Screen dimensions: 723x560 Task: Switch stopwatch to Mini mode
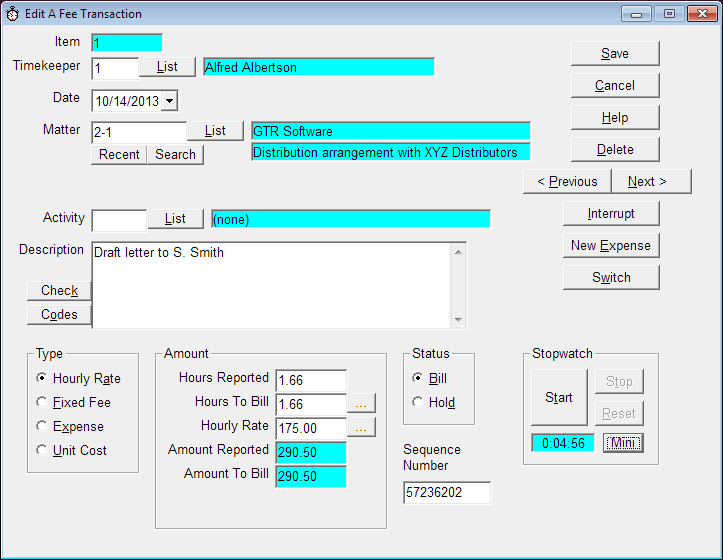pyautogui.click(x=623, y=443)
